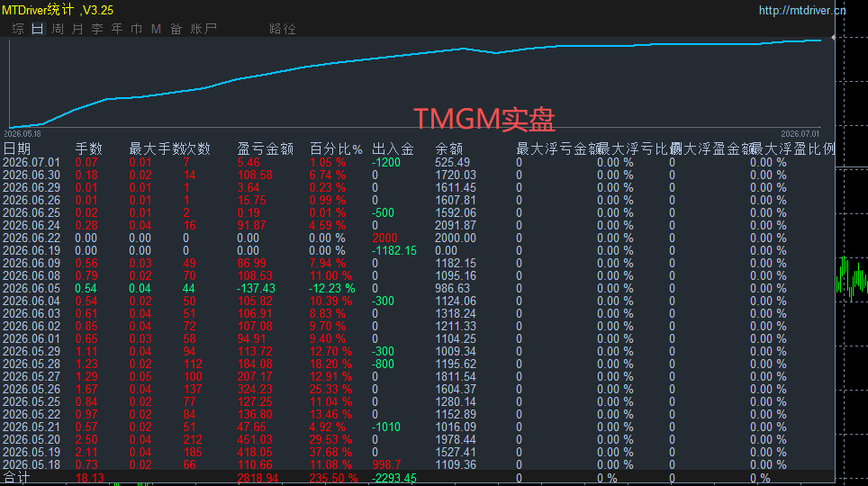Viewport: 868px width, 486px height.
Task: Click the 451.03 profit amount
Action: 255,439
